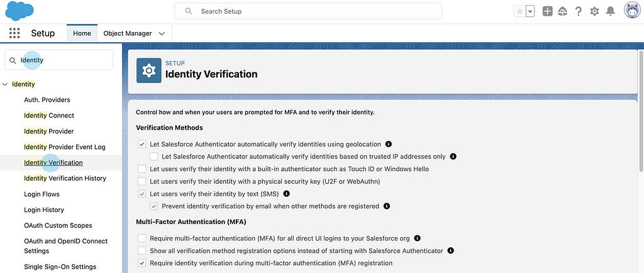This screenshot has height=273, width=644.
Task: Enable physical security key (U2F) checkbox
Action: coord(142,182)
